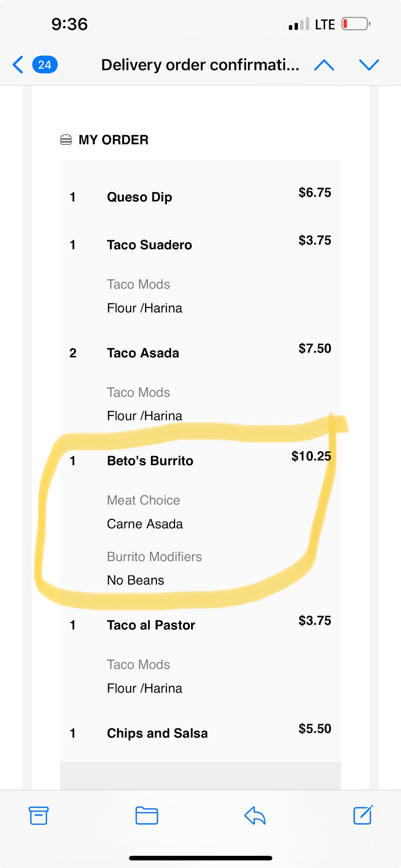Tap the back arrow to the inbox
Viewport: 401px width, 868px height.
pyautogui.click(x=18, y=65)
